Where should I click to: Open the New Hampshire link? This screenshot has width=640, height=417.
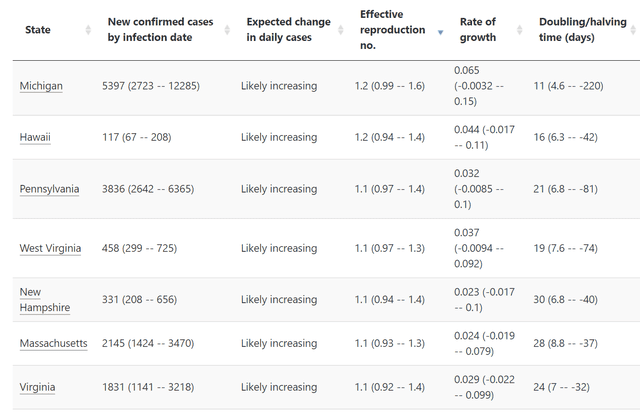pyautogui.click(x=45, y=300)
